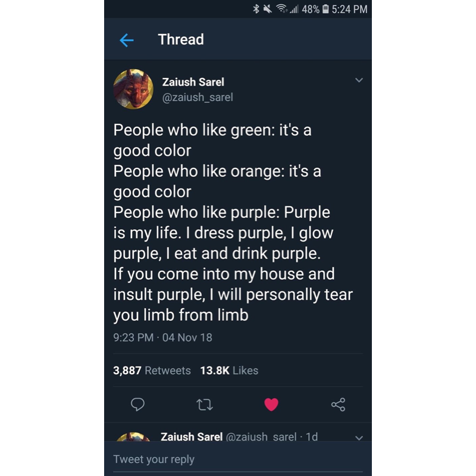Unlike the tweet via red heart
Screen dimensions: 476x476
(x=271, y=405)
